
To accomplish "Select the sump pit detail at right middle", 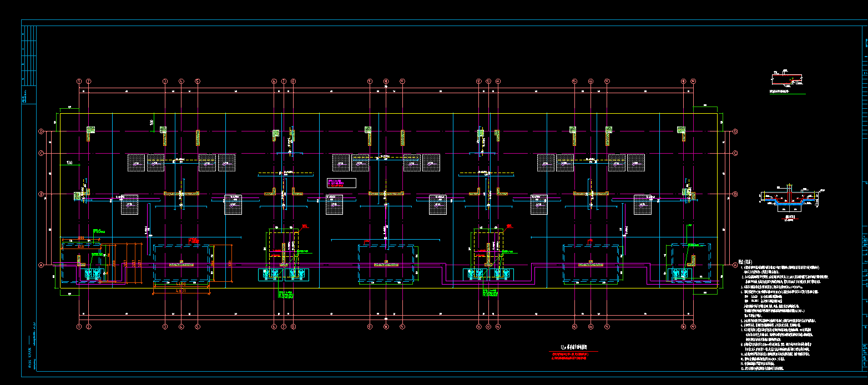I will pyautogui.click(x=792, y=202).
